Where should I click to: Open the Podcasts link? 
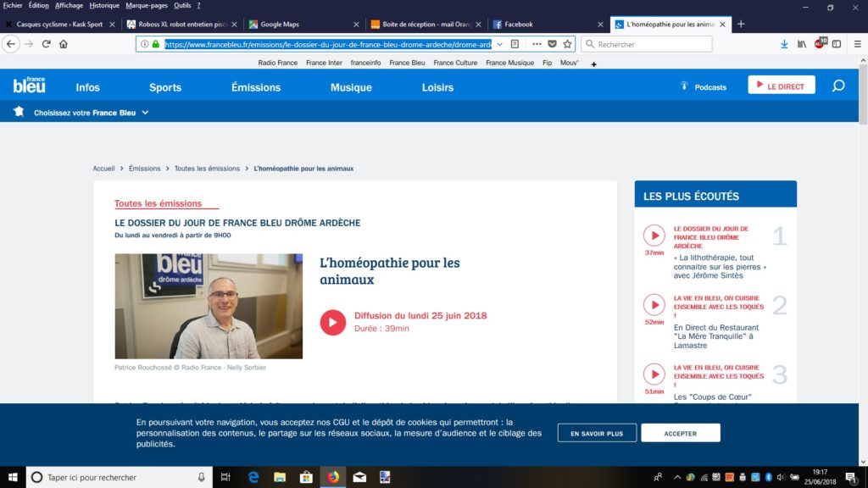click(x=703, y=87)
